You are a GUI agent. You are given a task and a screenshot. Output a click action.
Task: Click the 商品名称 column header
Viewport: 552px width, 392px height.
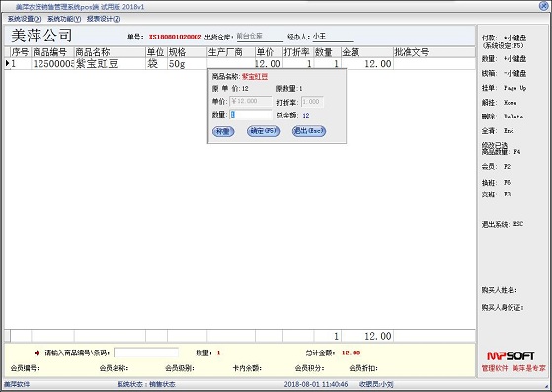(x=110, y=52)
